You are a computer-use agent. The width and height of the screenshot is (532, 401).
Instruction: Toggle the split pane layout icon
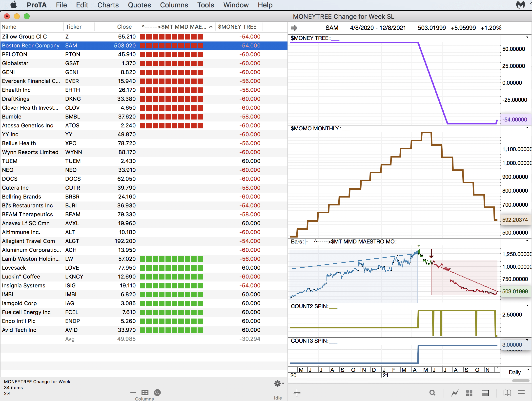pos(485,393)
